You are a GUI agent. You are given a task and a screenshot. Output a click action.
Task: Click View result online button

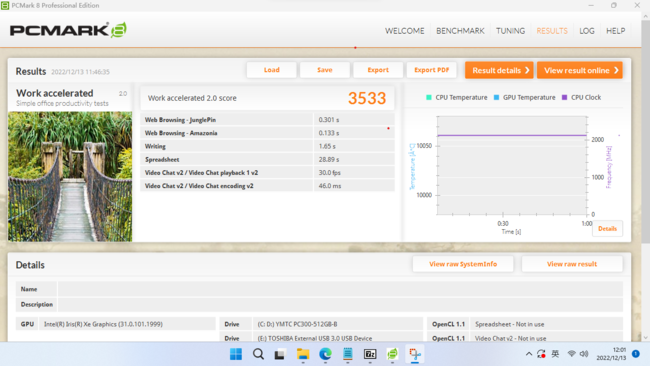pos(580,70)
